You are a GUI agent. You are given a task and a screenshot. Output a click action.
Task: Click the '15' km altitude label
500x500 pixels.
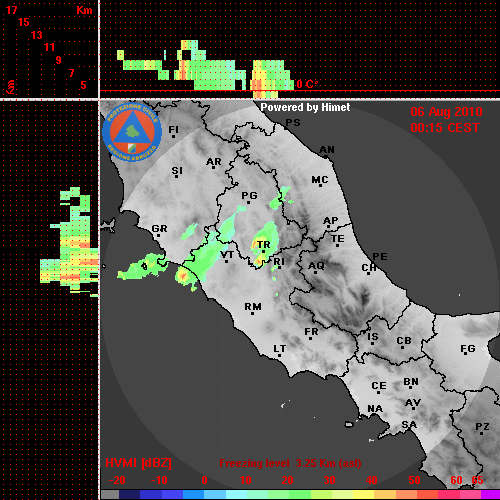[24, 22]
